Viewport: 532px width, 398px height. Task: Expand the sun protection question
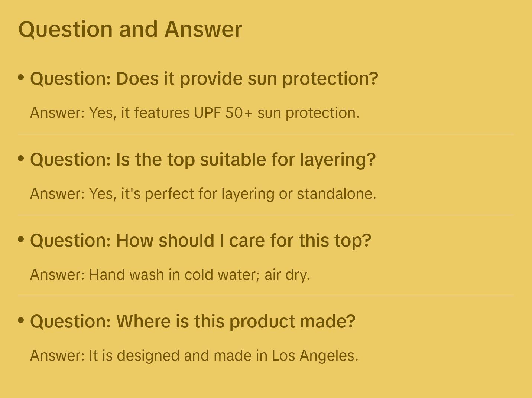pos(204,79)
